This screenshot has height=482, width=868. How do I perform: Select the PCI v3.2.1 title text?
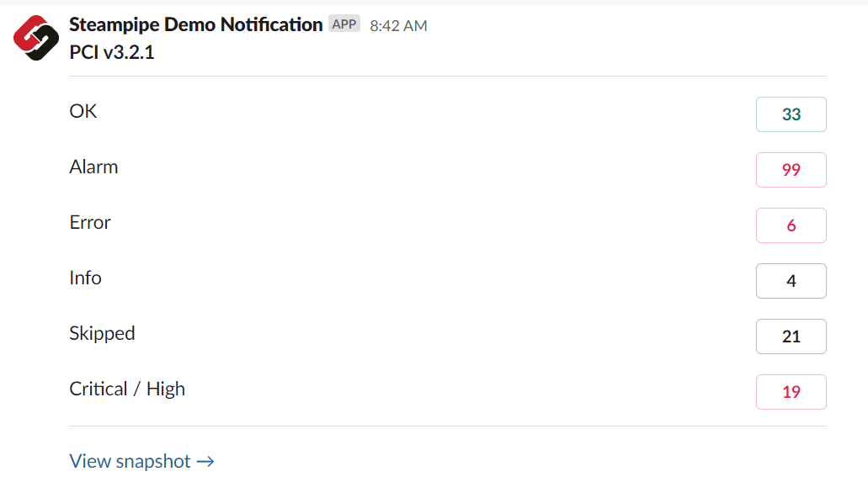(x=112, y=52)
